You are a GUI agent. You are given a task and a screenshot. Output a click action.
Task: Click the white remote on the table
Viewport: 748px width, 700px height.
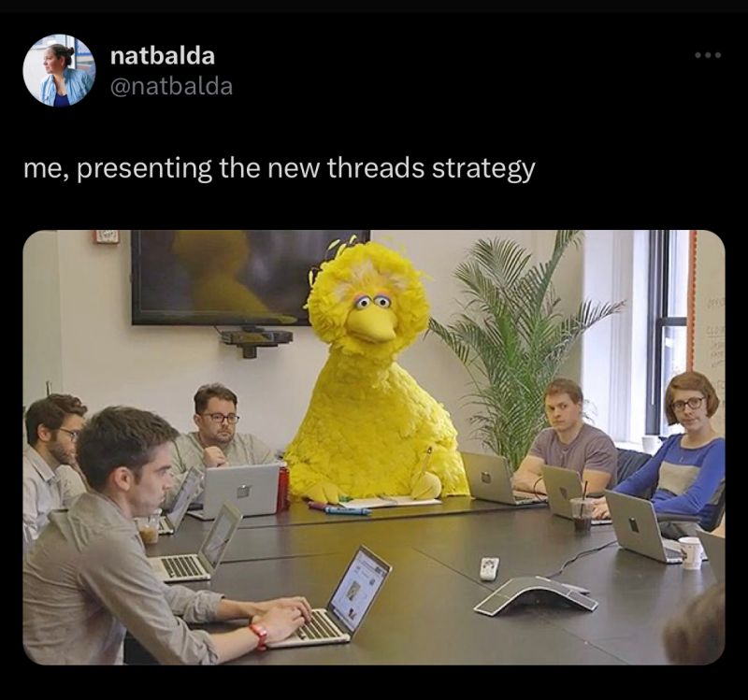tap(489, 568)
